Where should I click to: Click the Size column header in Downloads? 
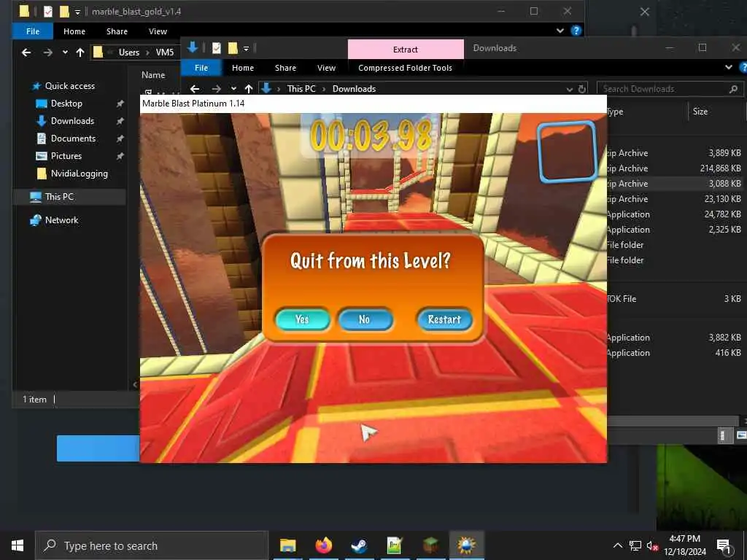point(700,112)
